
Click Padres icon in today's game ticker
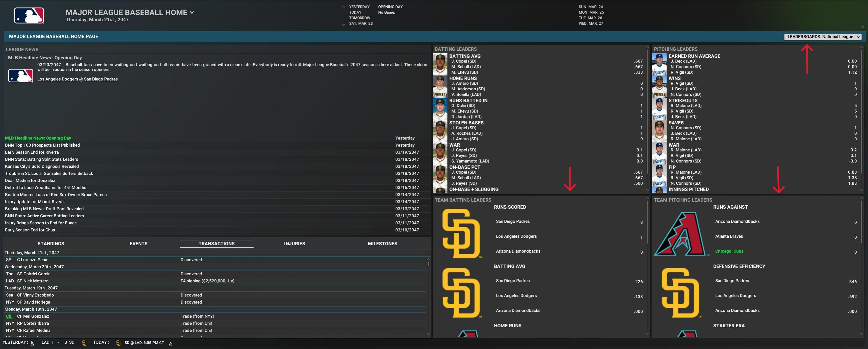[118, 343]
